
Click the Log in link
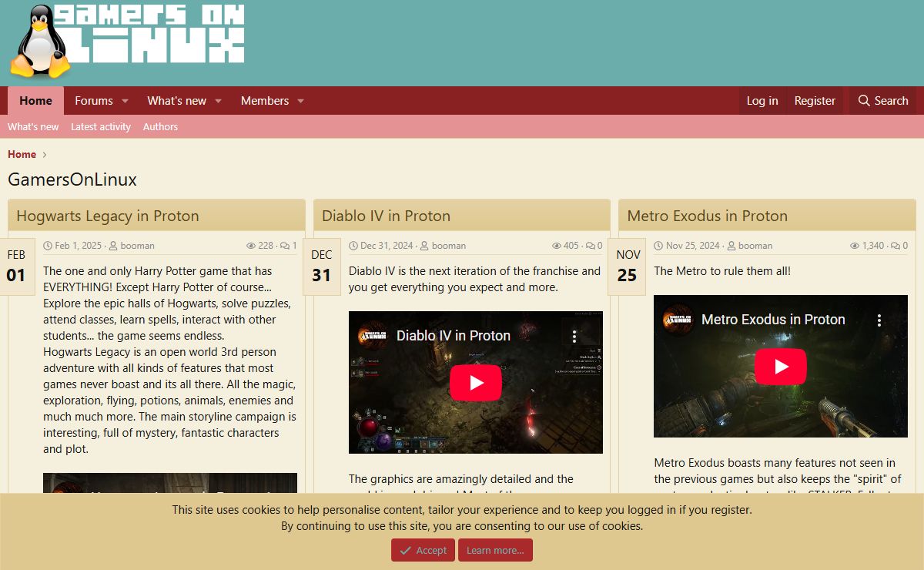(762, 101)
